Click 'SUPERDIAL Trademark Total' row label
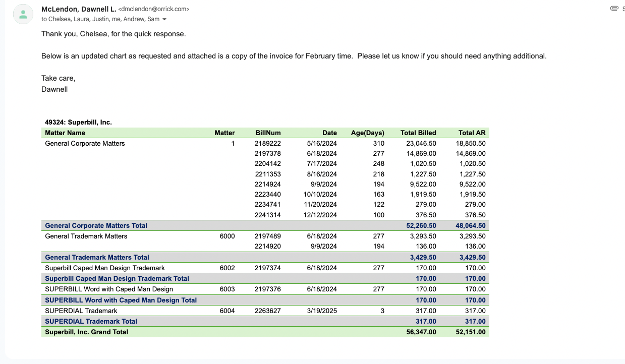 tap(91, 321)
